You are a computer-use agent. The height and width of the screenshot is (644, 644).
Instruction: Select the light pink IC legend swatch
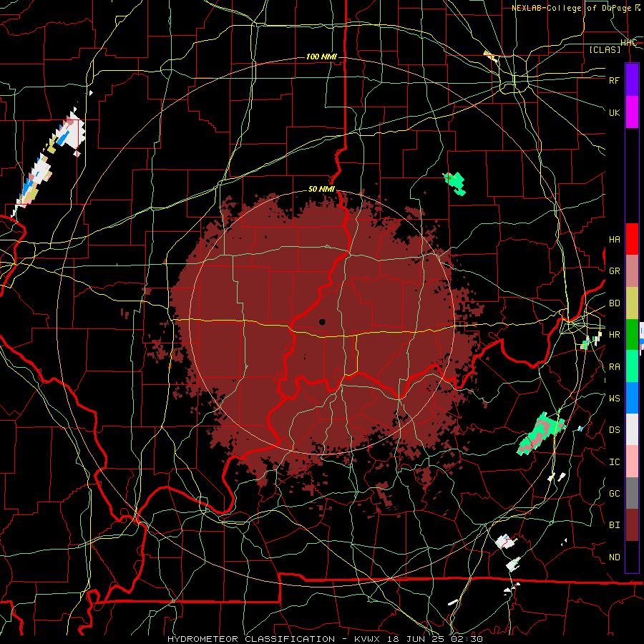(x=632, y=462)
